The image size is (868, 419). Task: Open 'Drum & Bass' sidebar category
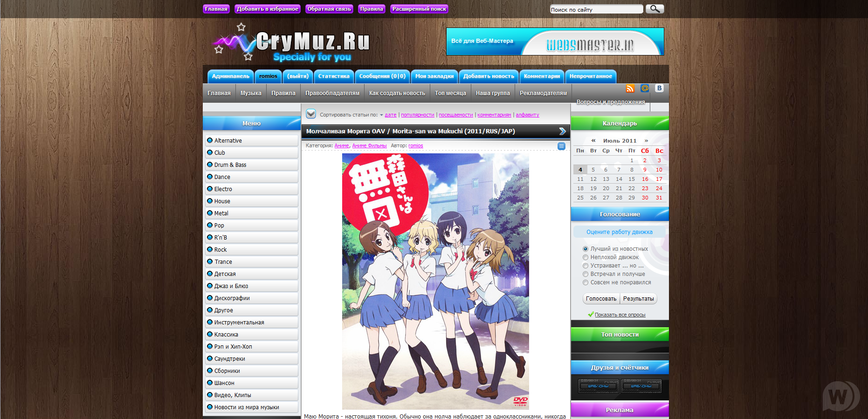252,165
